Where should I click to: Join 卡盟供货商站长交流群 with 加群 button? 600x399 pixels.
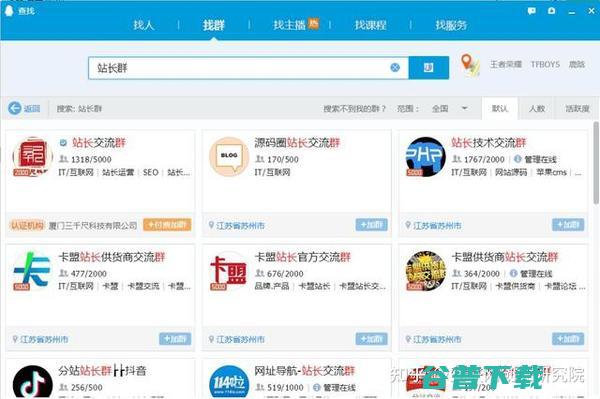click(x=568, y=339)
